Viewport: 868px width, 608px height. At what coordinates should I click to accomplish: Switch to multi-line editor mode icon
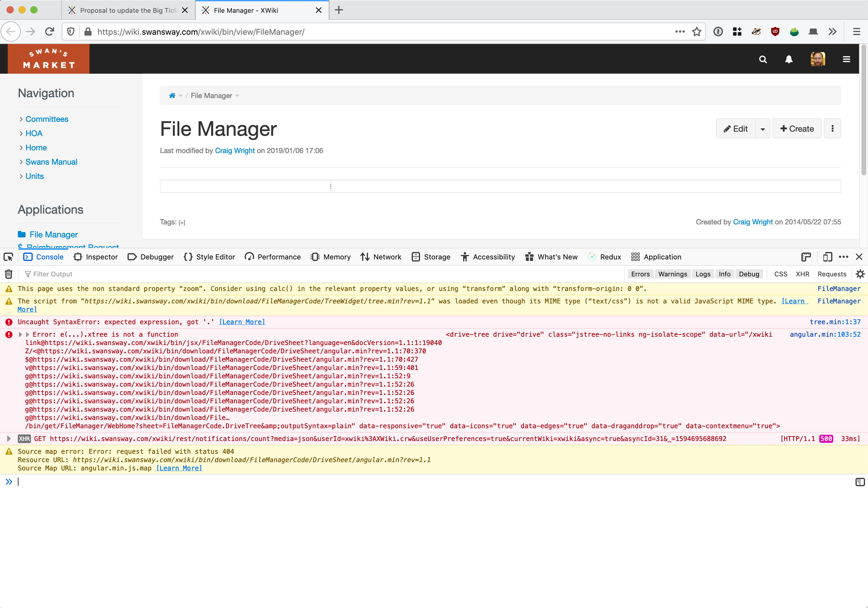click(860, 482)
